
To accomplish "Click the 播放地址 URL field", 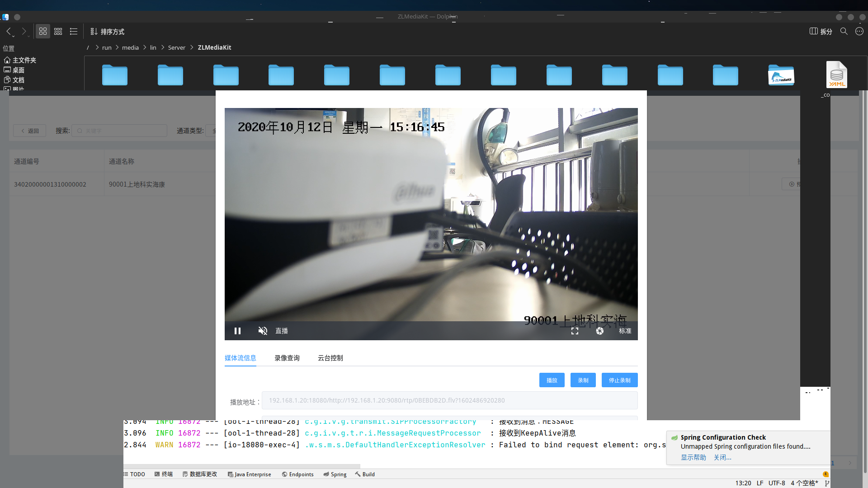I will point(449,400).
